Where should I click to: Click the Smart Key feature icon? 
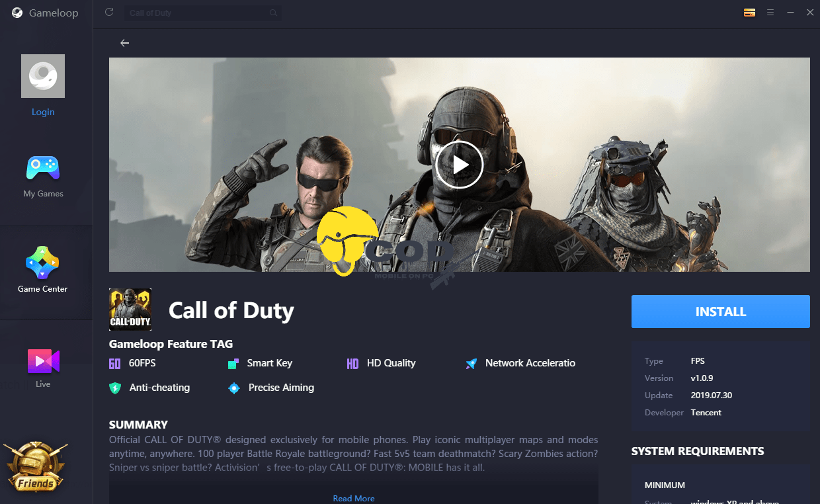[x=233, y=363]
